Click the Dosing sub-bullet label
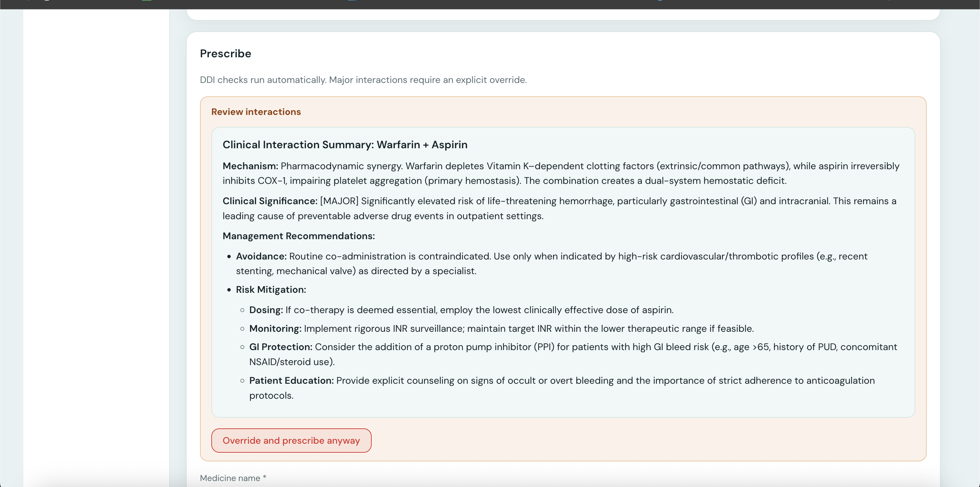980x487 pixels. click(x=266, y=310)
